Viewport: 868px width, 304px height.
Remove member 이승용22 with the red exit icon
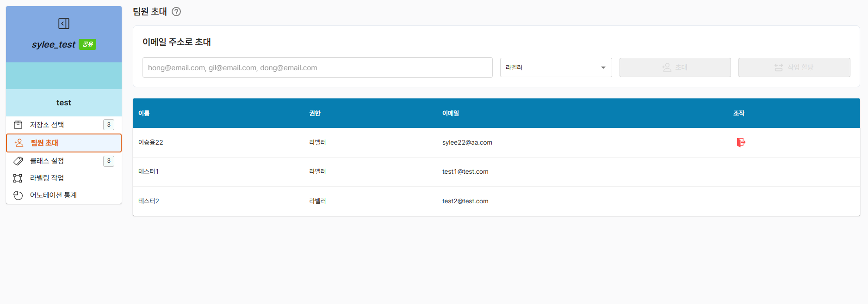coord(741,142)
